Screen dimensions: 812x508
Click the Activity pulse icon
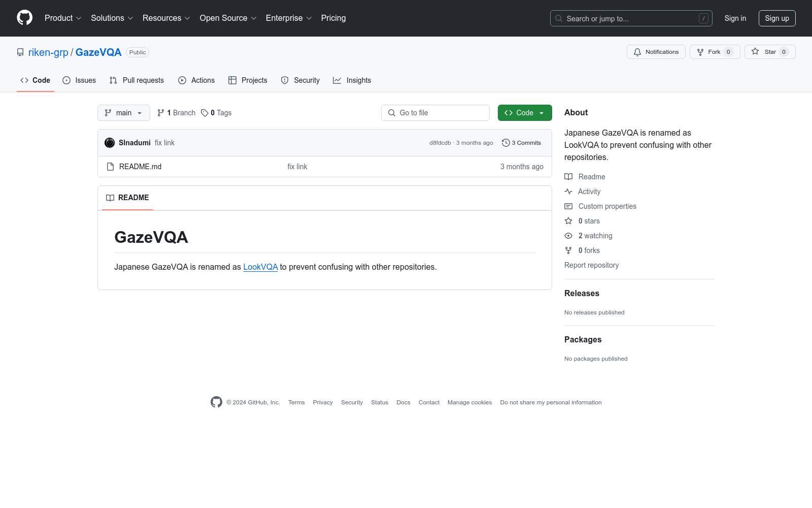[568, 192]
